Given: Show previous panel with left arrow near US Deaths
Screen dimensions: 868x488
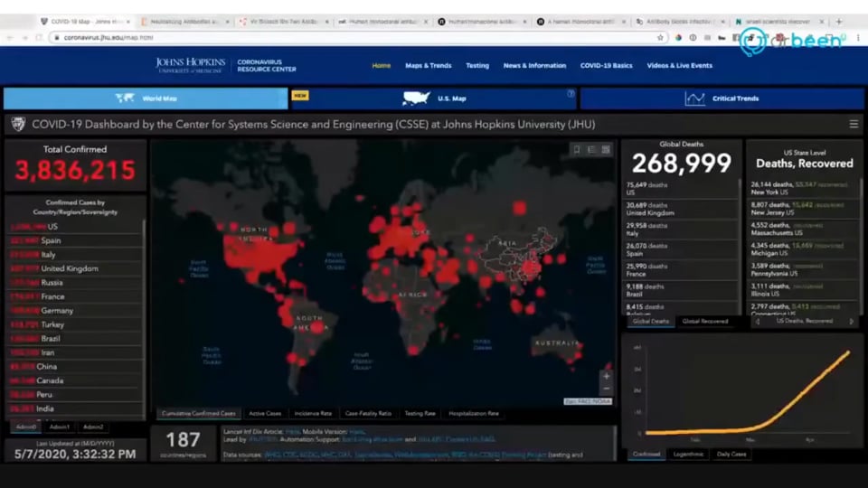Looking at the screenshot, I should pyautogui.click(x=758, y=322).
